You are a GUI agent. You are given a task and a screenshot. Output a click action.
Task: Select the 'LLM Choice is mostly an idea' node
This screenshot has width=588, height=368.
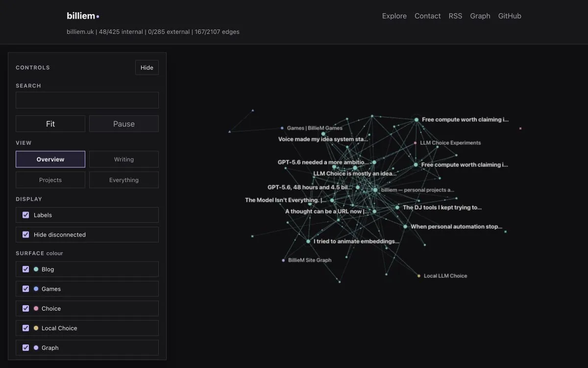click(355, 168)
